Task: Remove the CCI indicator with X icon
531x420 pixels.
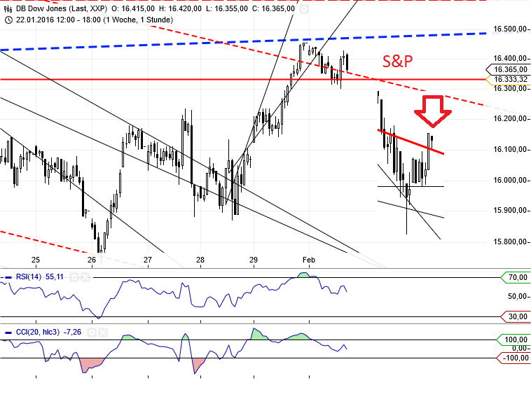Action: (103, 332)
